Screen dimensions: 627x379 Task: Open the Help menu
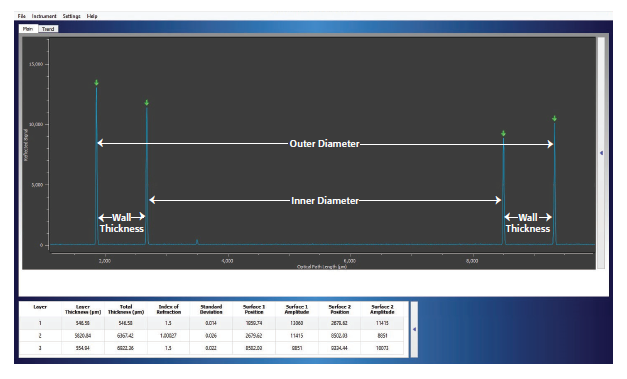tap(92, 16)
